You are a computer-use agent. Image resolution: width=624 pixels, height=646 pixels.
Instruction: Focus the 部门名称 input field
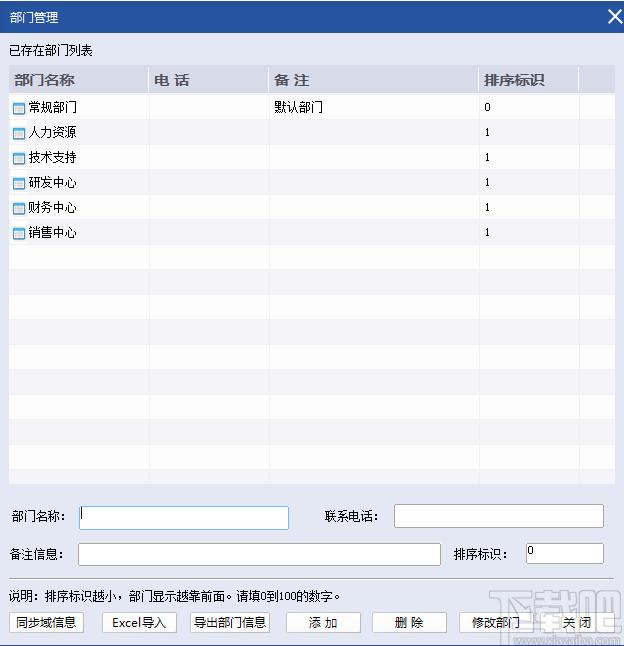click(x=184, y=517)
